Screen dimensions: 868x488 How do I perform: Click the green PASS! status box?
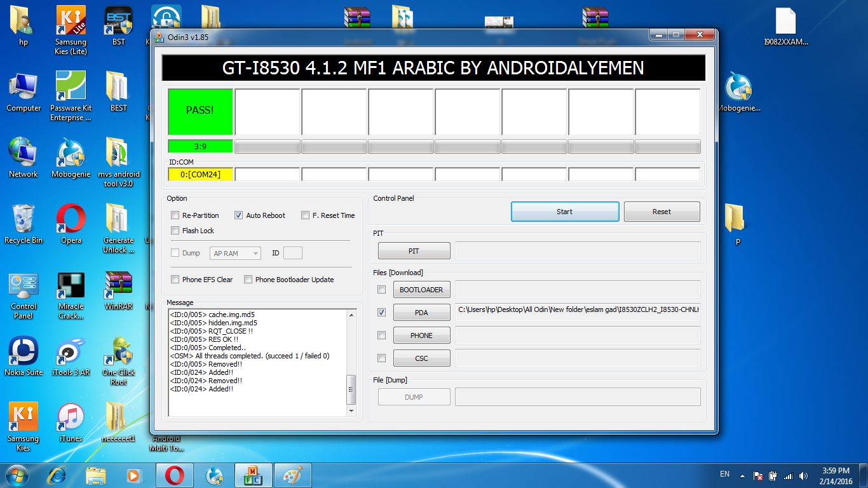pyautogui.click(x=200, y=111)
